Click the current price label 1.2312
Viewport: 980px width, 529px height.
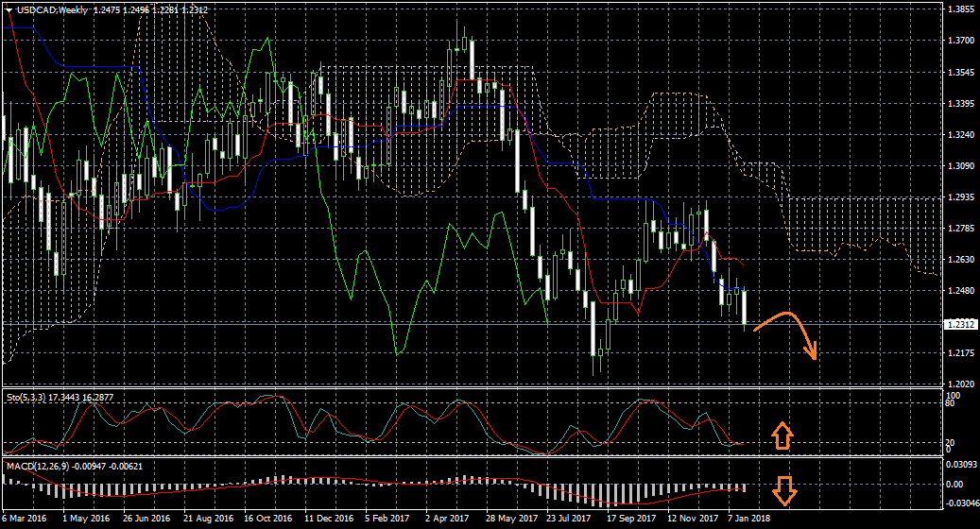960,324
